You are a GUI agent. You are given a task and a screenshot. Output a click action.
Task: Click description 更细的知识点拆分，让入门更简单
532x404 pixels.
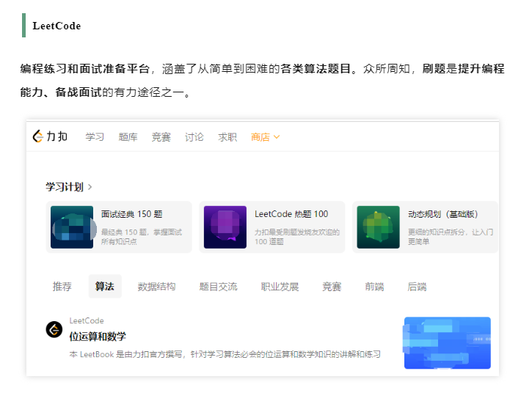(x=451, y=237)
